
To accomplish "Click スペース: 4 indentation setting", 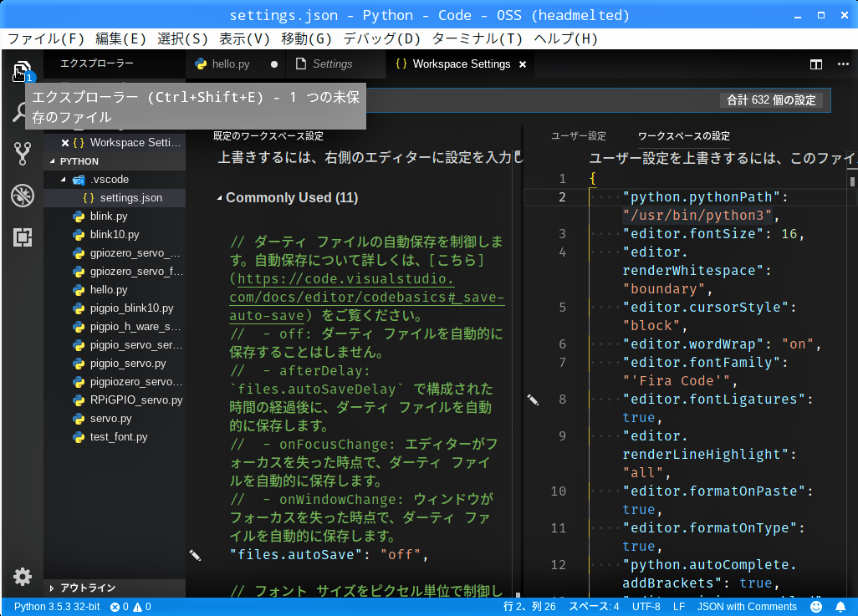I will 594,607.
